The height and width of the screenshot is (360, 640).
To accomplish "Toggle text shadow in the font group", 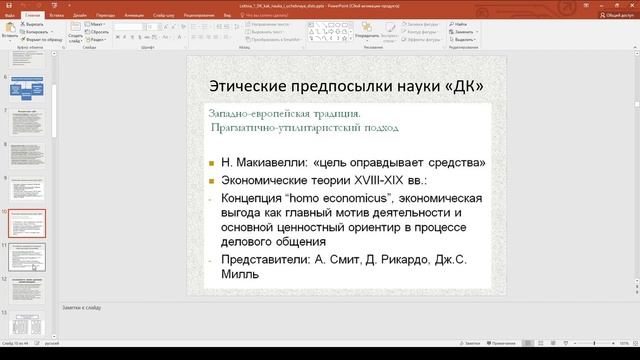I will click(x=139, y=37).
